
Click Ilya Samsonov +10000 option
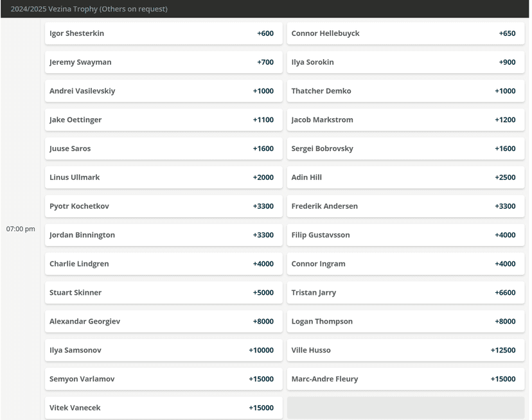pos(164,351)
